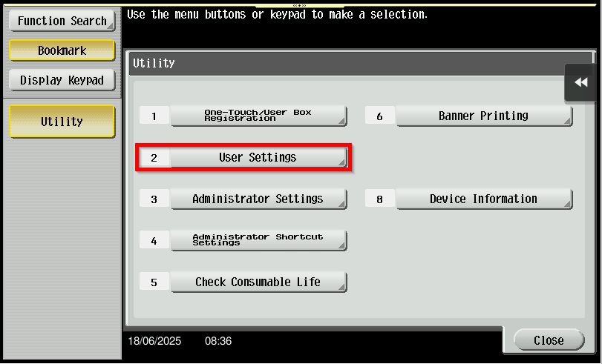
Task: Show the Display Keypad
Action: 62,80
